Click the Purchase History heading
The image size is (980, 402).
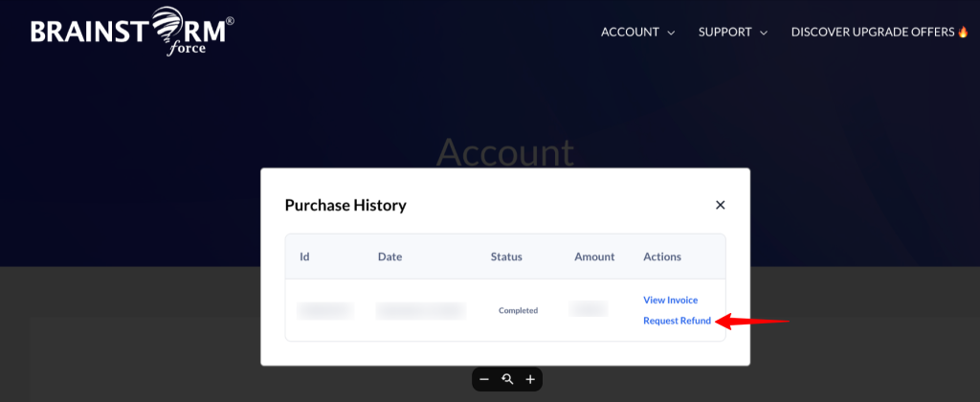click(x=345, y=205)
